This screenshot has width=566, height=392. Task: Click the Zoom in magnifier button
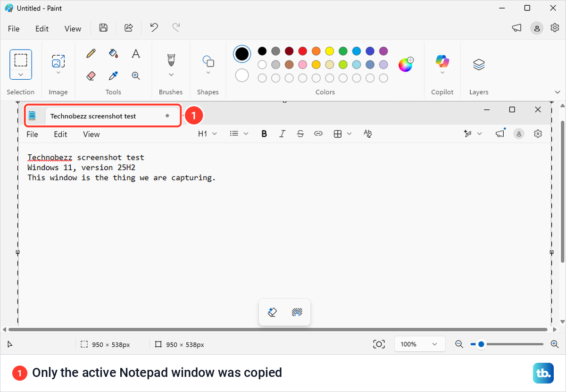point(555,344)
